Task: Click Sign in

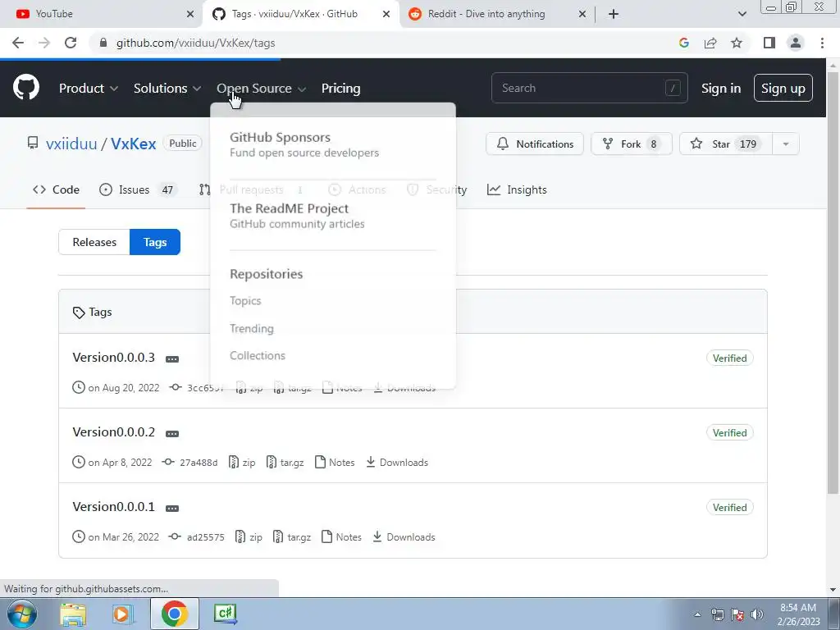Action: 721,89
